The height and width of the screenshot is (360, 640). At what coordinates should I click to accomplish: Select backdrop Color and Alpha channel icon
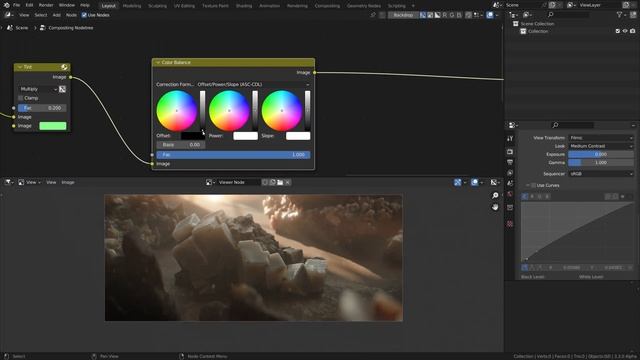(423, 15)
